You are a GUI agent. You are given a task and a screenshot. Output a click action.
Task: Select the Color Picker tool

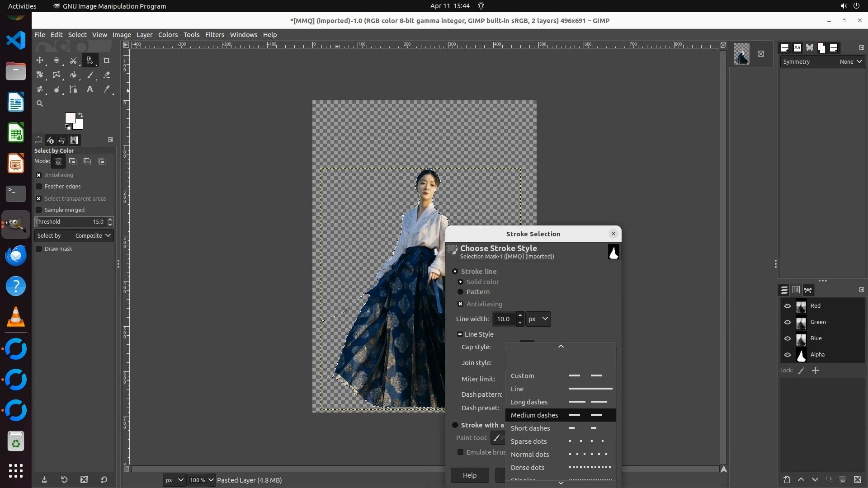pyautogui.click(x=107, y=89)
